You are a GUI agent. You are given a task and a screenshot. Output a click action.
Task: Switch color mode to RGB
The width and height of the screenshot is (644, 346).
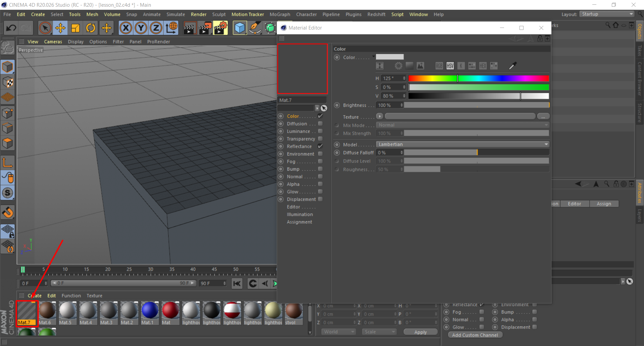tap(439, 66)
